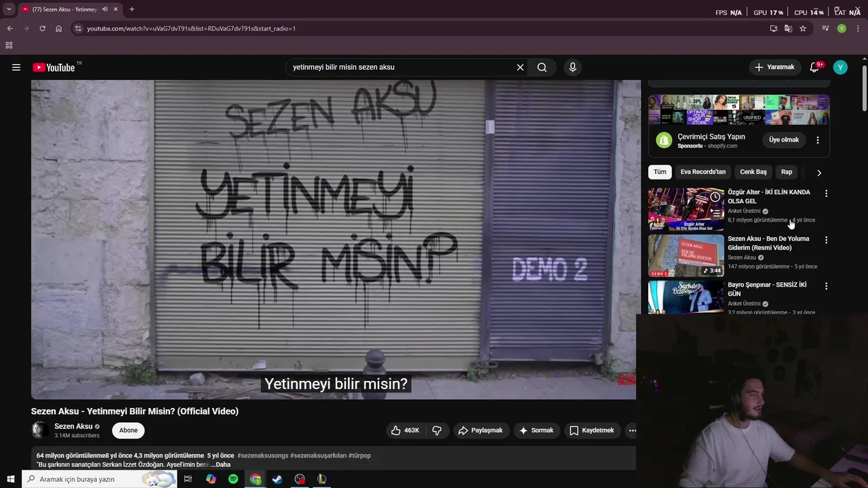Open the notifications bell
The height and width of the screenshot is (488, 868).
(x=815, y=67)
